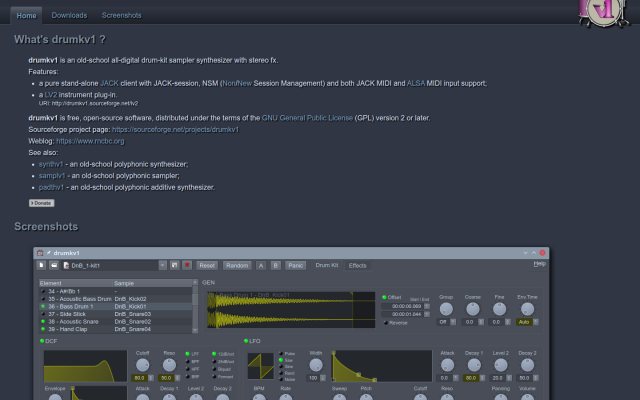Image resolution: width=640 pixels, height=400 pixels.
Task: Click the DCF Reso knob beside filter curve
Action: pos(169,365)
